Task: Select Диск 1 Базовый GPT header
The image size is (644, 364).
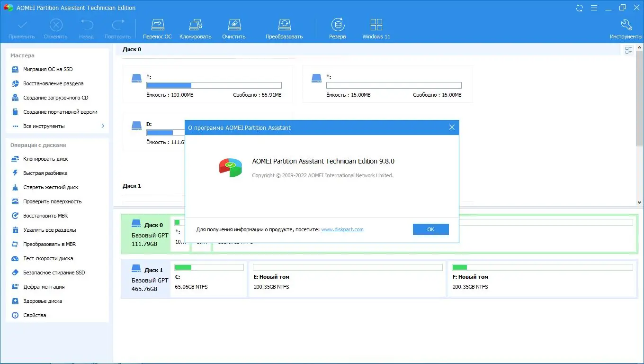Action: point(146,279)
